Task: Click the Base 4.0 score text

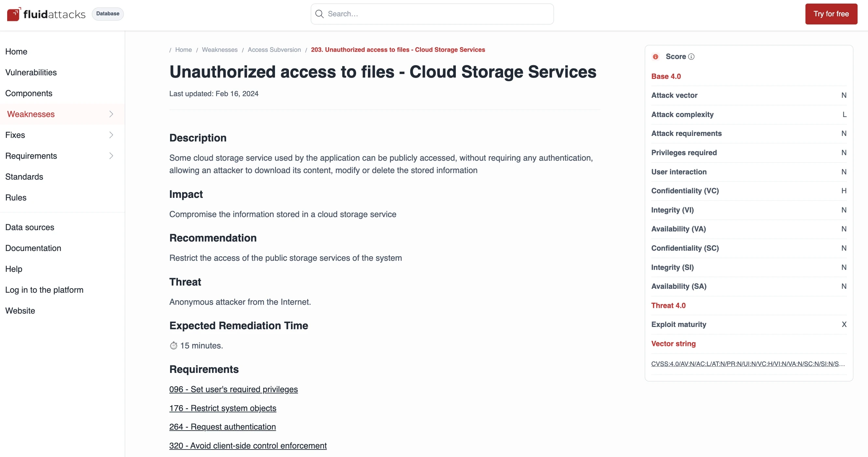Action: (x=666, y=77)
